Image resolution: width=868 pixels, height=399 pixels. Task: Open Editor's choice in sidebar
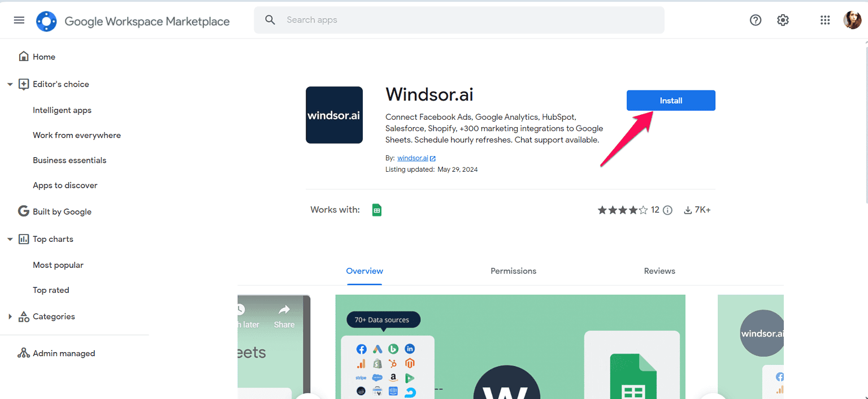click(x=60, y=84)
